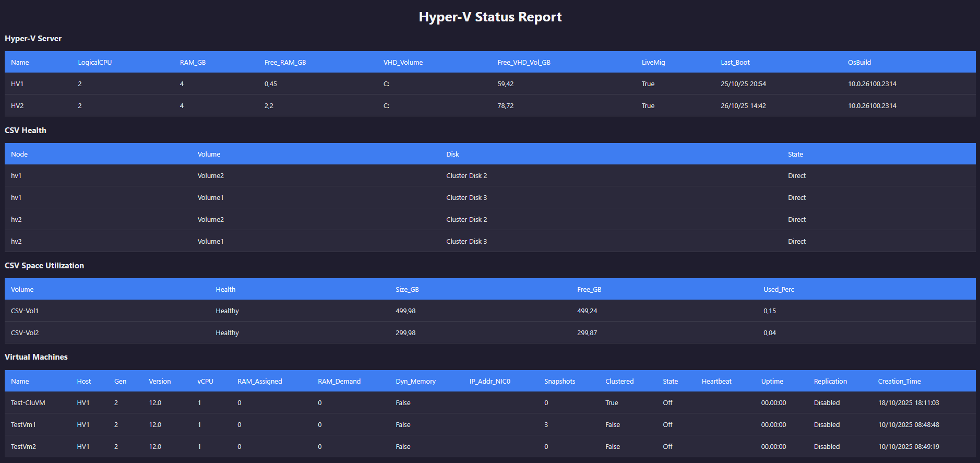Click the TestVm1 creation time 10/10/2025 08:48:48
This screenshot has height=463, width=980.
click(x=909, y=425)
